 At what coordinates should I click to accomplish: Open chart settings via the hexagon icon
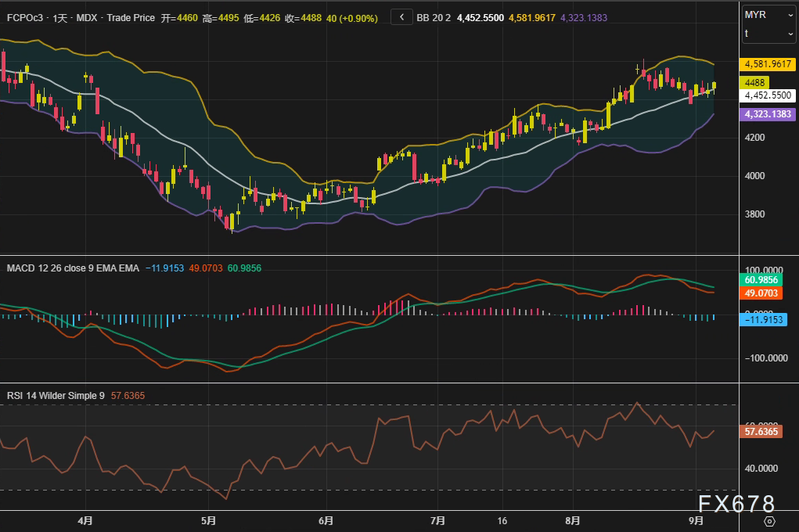tap(769, 521)
